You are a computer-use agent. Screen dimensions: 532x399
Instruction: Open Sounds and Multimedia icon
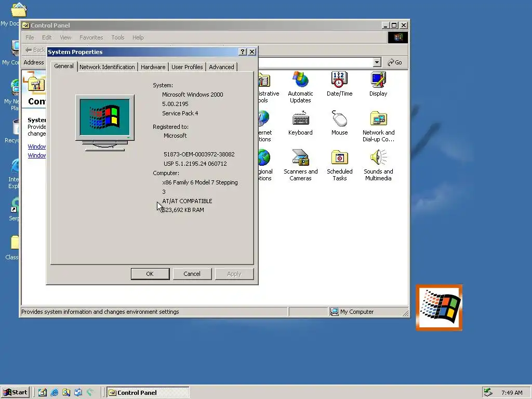378,165
